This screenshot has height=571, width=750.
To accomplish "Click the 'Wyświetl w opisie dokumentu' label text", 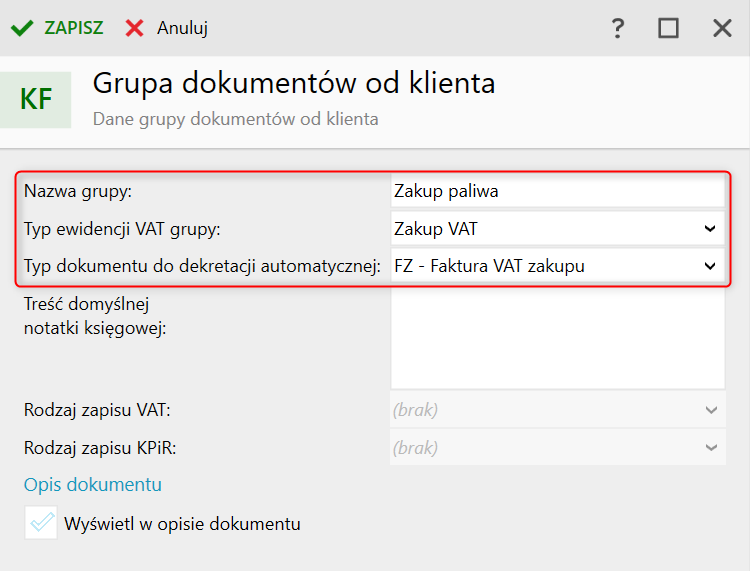I will (181, 523).
